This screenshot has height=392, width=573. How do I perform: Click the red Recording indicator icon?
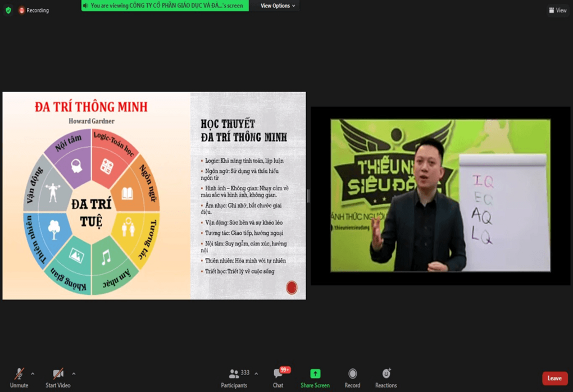[x=22, y=10]
